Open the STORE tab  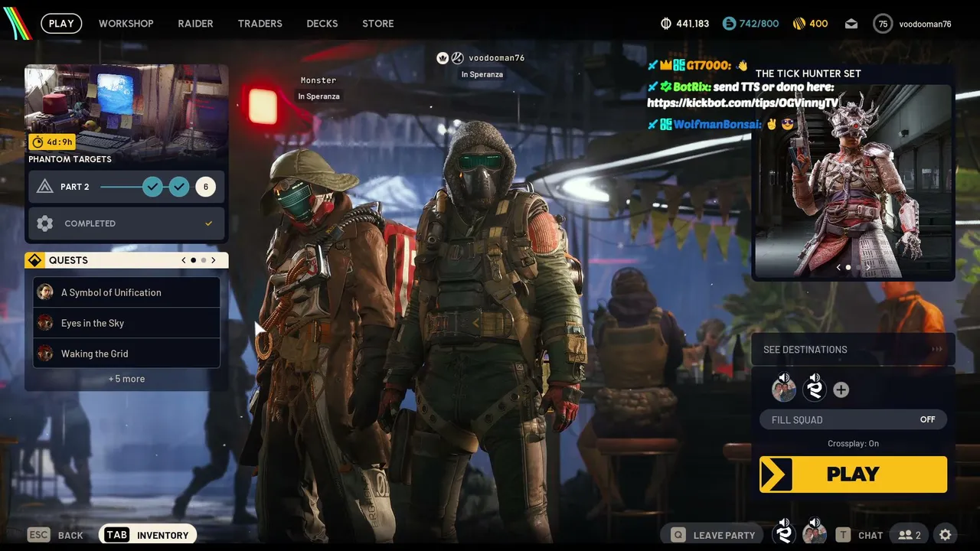(377, 24)
